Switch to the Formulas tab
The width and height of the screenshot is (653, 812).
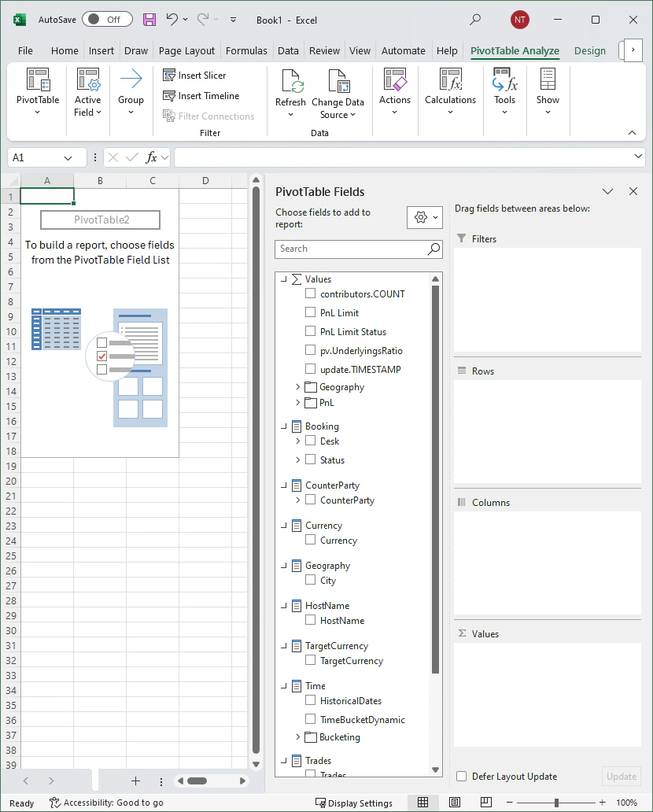coord(246,50)
